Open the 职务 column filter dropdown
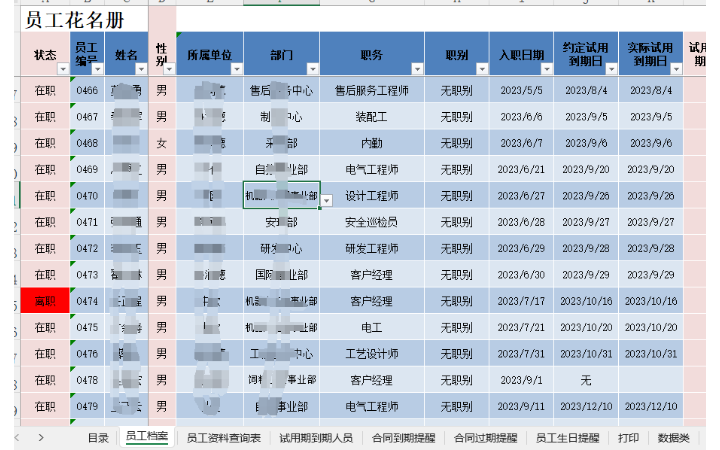Screen dimensions: 720x450 click(417, 69)
